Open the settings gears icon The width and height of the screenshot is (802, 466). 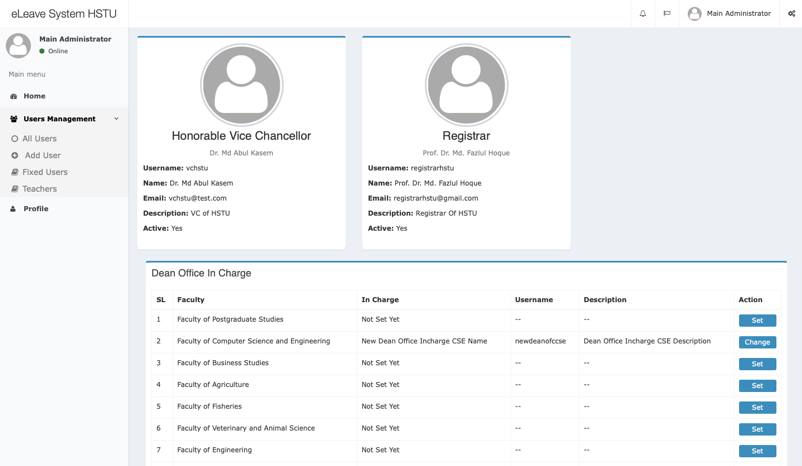791,14
